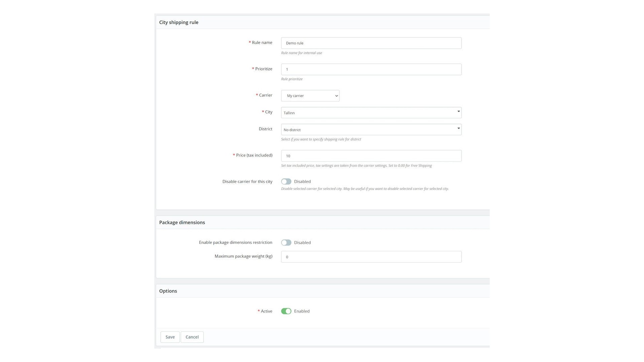Image resolution: width=644 pixels, height=362 pixels.
Task: Click the Price (tax included) input
Action: click(371, 156)
